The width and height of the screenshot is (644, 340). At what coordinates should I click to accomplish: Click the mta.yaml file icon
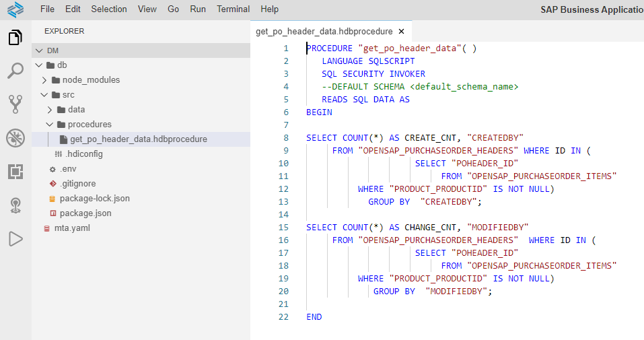(x=47, y=228)
